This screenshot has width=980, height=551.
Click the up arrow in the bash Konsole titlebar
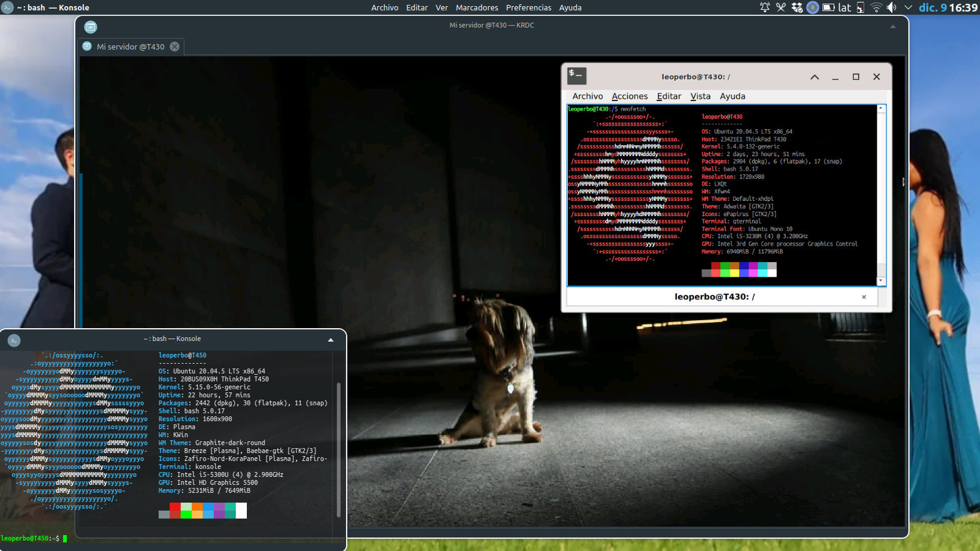[x=331, y=339]
